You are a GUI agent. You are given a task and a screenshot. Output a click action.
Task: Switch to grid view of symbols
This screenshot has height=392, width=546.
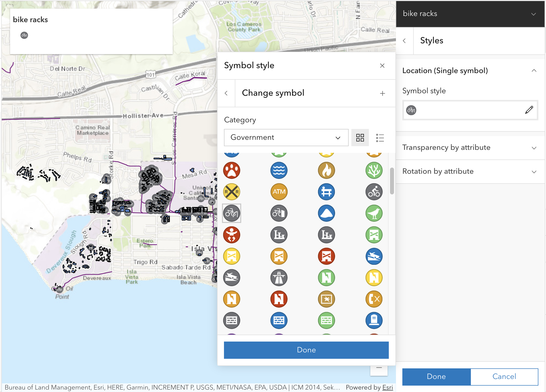coord(360,138)
